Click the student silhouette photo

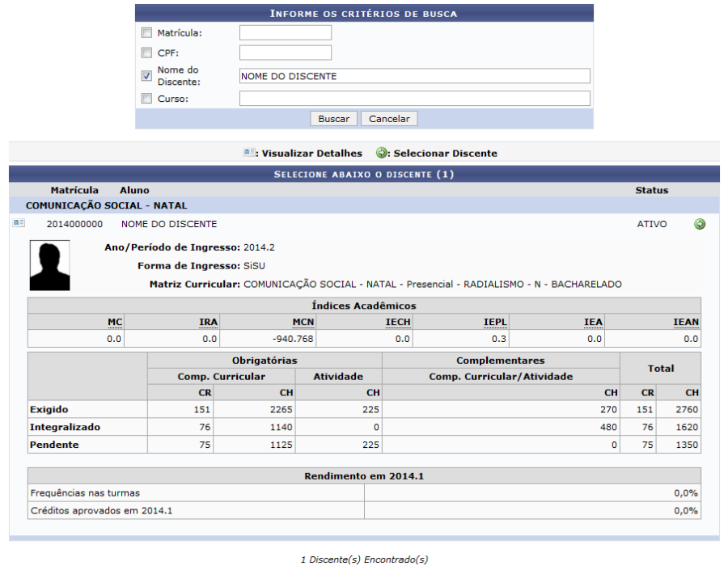click(49, 265)
